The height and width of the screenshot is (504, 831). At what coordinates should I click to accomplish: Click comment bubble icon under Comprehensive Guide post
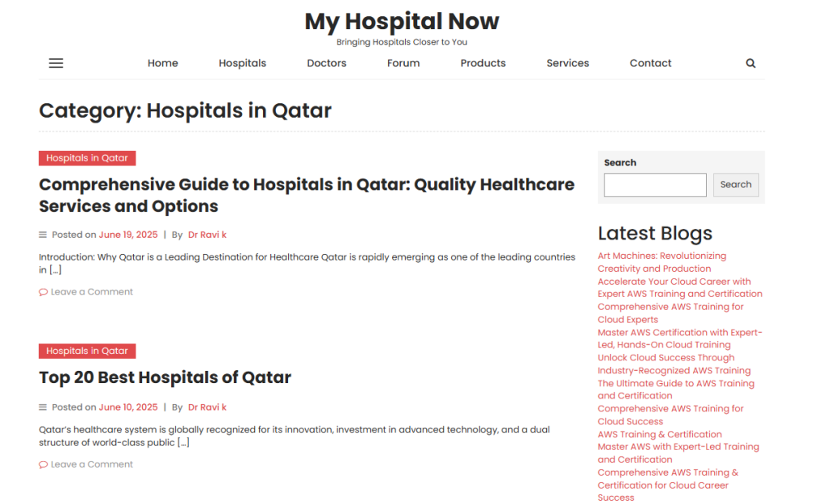point(43,292)
